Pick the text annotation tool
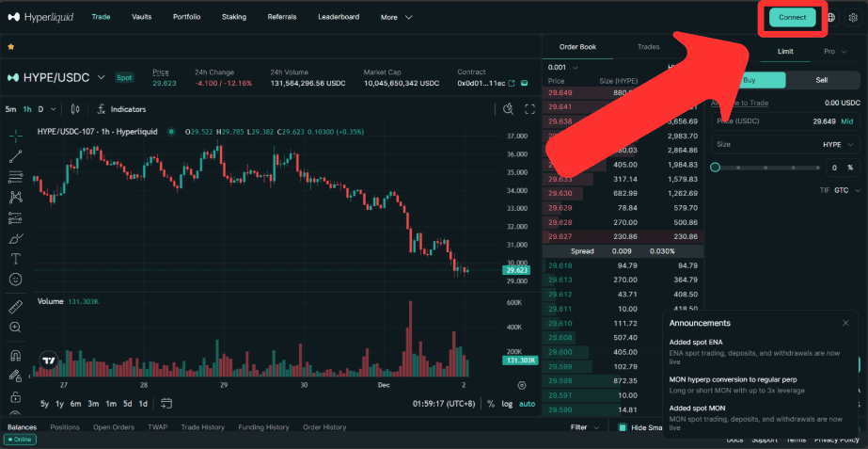Viewport: 868px width, 449px height. point(16,259)
